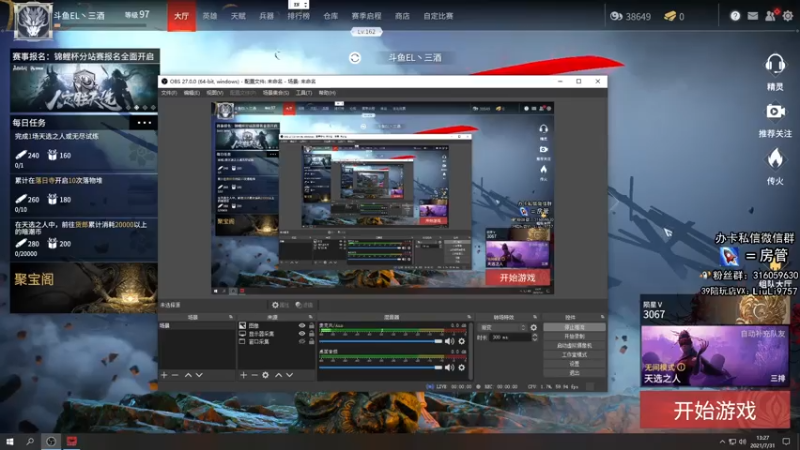This screenshot has height=450, width=800.
Task: Click the player avatar portrait
Action: (x=33, y=21)
